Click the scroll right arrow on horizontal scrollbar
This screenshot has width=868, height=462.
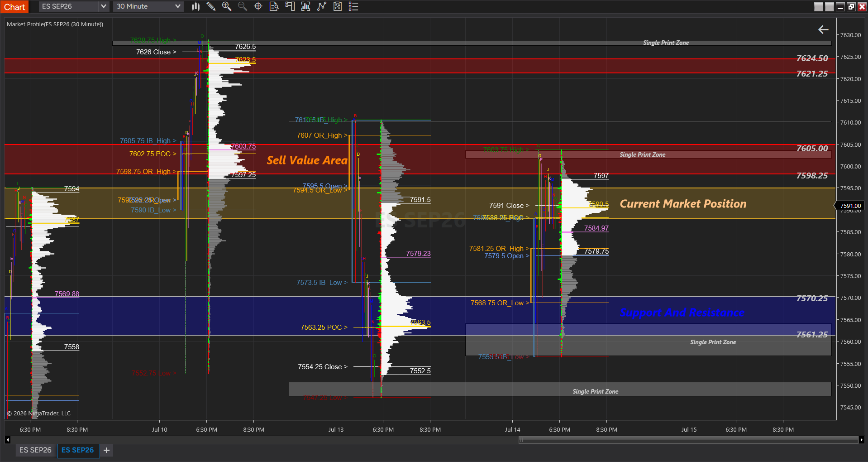[x=861, y=440]
